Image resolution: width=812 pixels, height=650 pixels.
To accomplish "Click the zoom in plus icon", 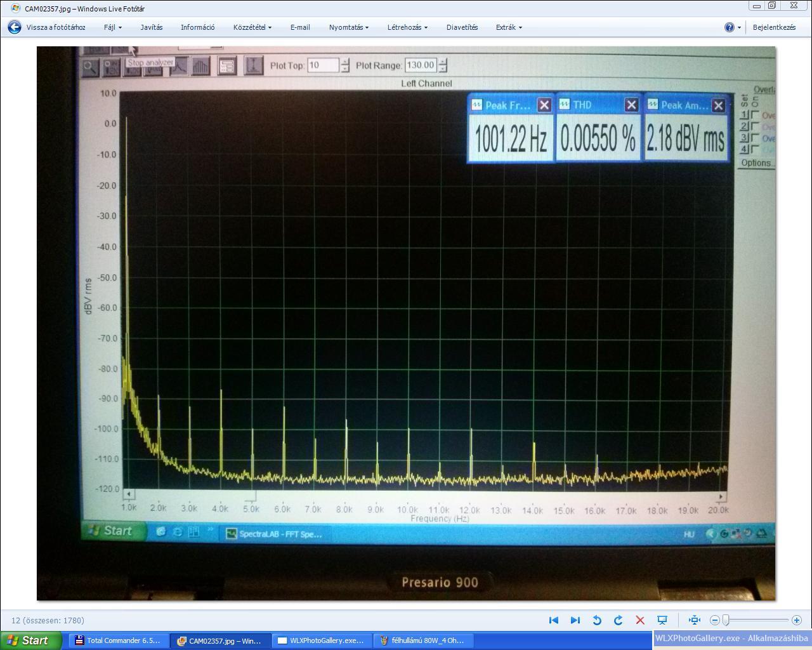I will pos(797,620).
